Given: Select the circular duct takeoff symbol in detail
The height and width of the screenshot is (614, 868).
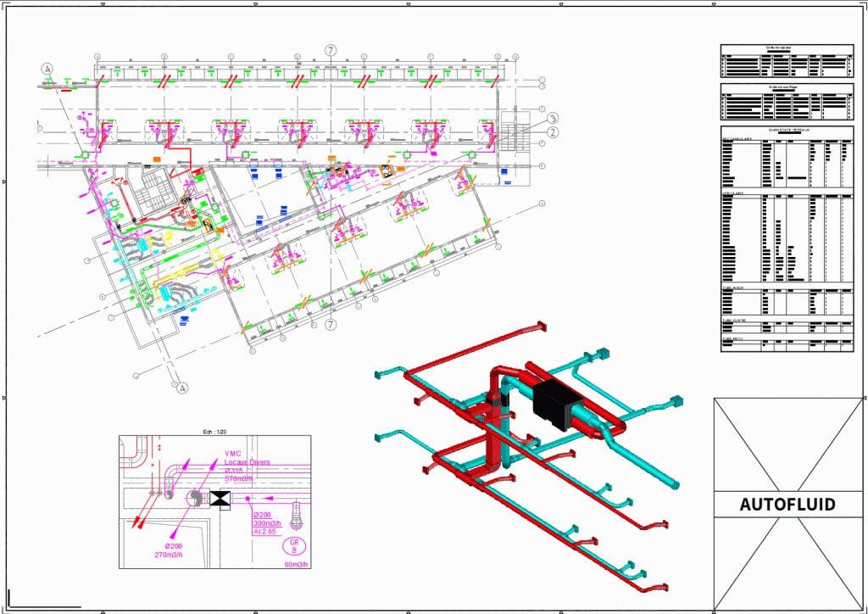Looking at the screenshot, I should click(x=194, y=499).
